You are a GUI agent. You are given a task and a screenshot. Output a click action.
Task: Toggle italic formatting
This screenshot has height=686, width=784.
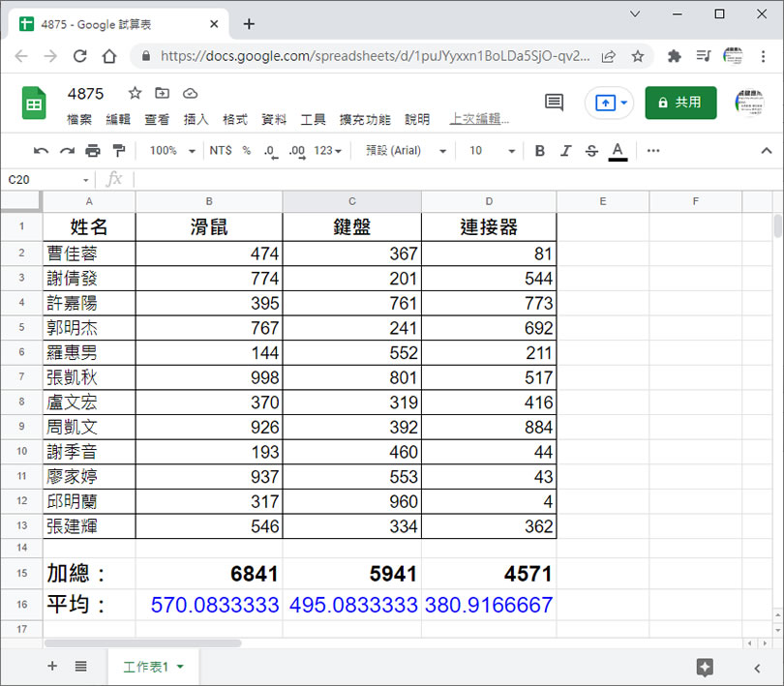point(565,151)
